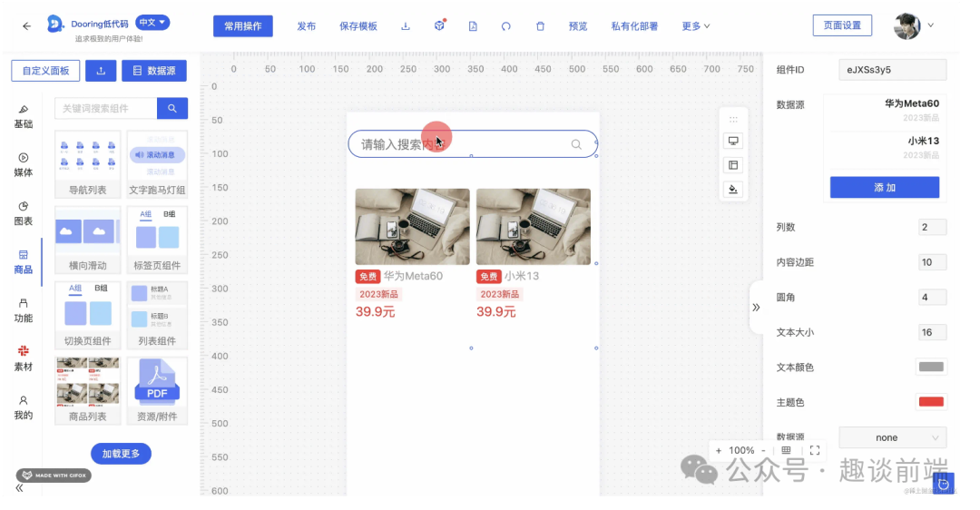Open the red 主题色 color swatch
Viewport: 980px width, 510px height.
(931, 402)
